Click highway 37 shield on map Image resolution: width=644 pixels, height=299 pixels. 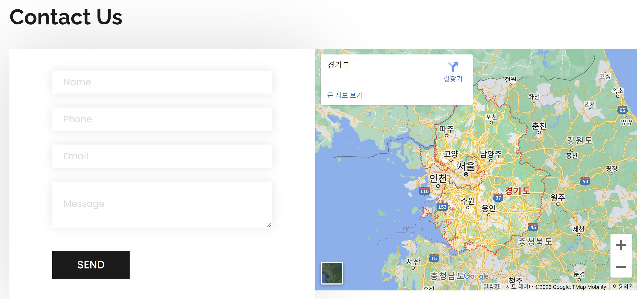[498, 198]
